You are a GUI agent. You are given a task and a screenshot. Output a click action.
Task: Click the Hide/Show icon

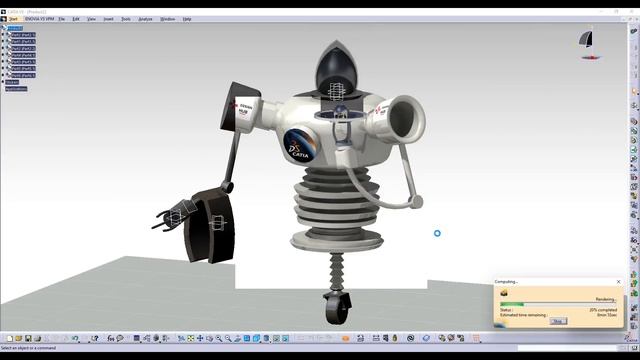276,338
